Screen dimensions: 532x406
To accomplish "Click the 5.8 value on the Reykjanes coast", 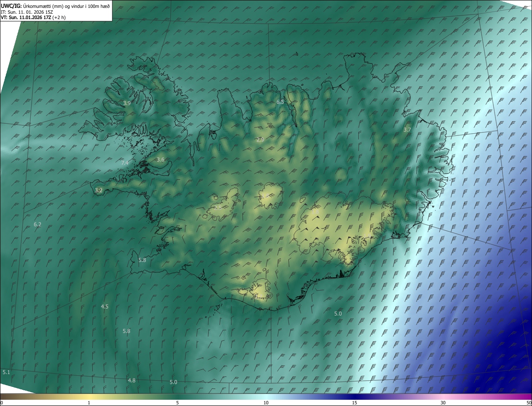I will 142,260.
